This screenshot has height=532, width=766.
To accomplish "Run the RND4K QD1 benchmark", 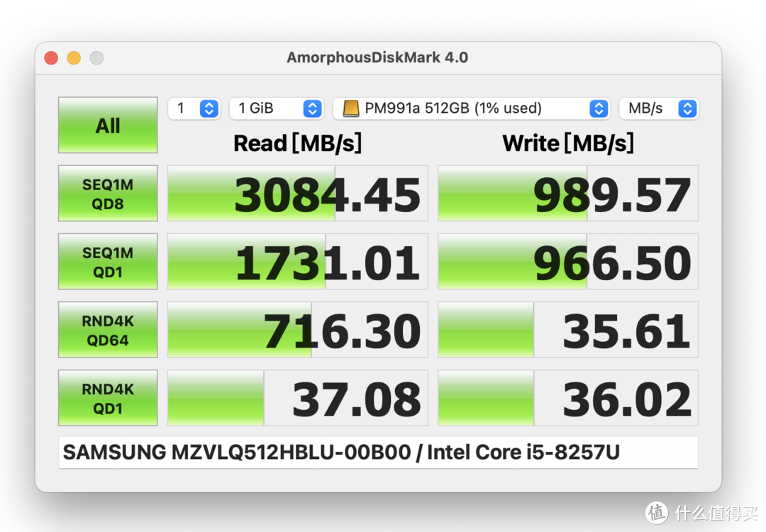I will [x=107, y=398].
